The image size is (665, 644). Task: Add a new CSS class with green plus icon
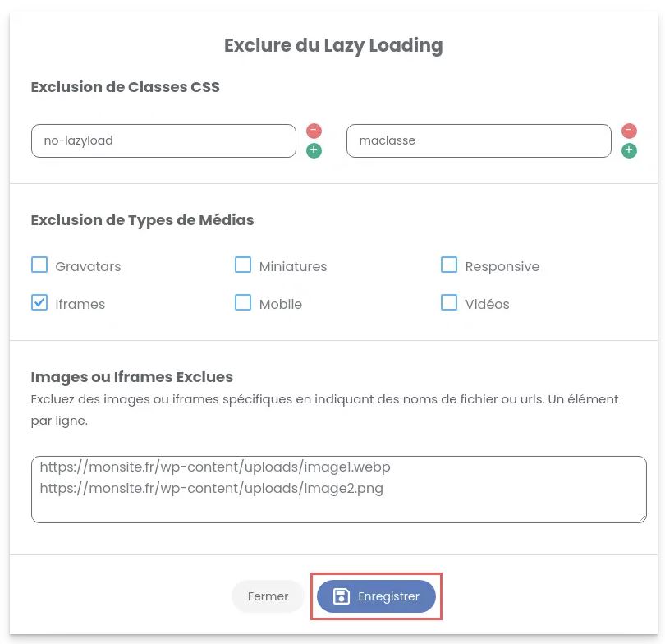coord(313,150)
